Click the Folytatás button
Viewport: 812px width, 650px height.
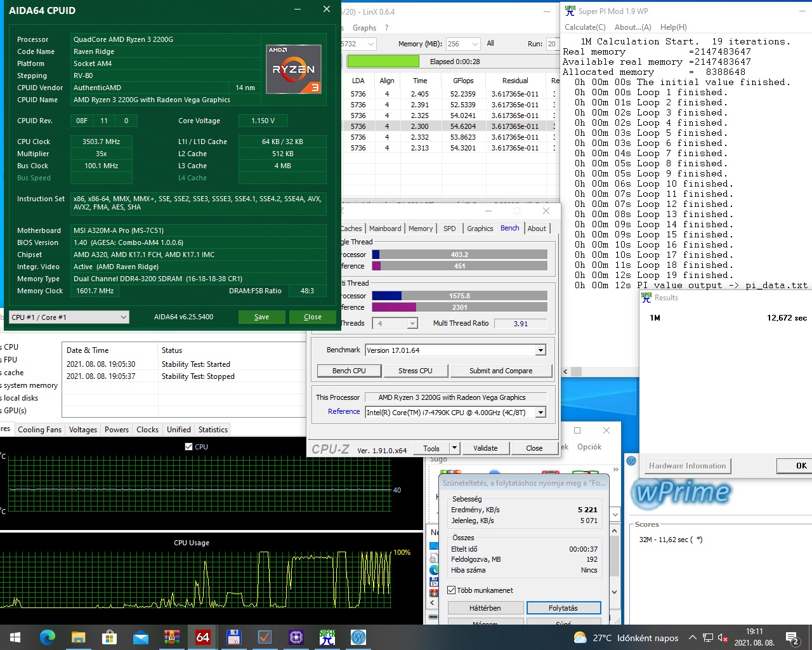click(563, 608)
